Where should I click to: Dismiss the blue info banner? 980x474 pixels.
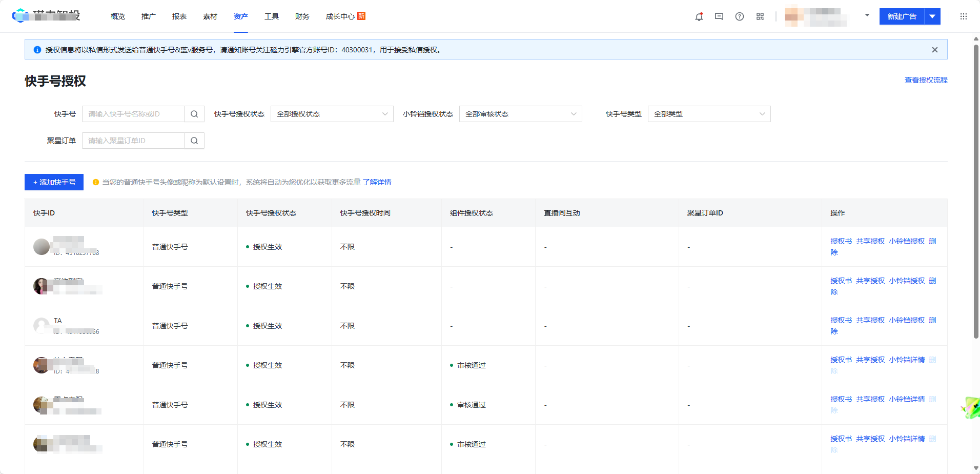coord(935,50)
